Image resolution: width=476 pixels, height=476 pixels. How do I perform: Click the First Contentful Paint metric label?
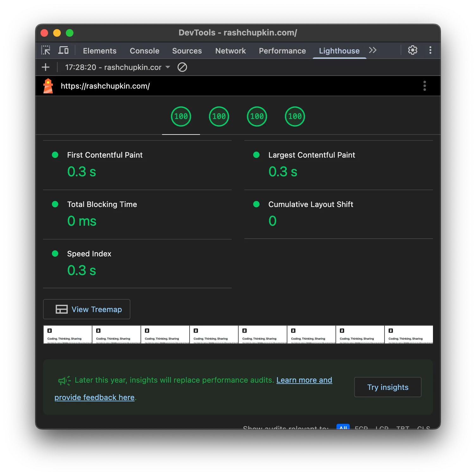click(105, 155)
